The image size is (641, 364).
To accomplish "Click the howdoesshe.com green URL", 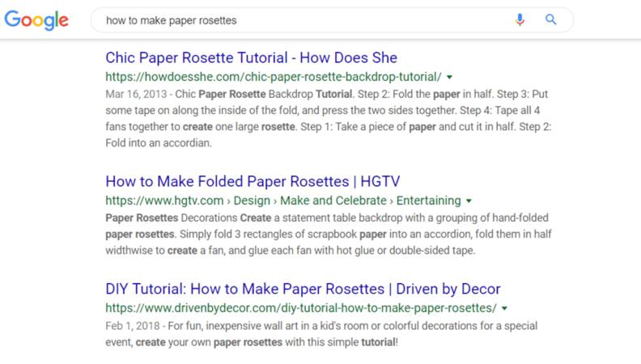I will click(273, 77).
